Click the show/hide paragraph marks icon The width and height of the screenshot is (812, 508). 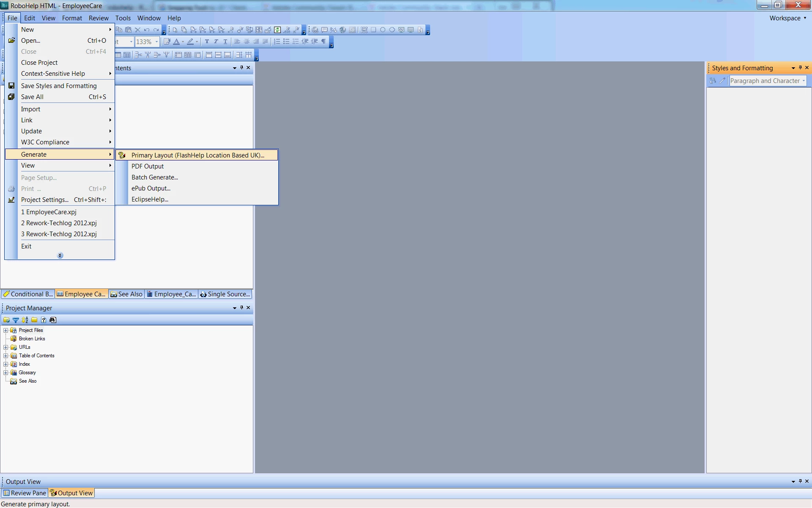pos(324,41)
